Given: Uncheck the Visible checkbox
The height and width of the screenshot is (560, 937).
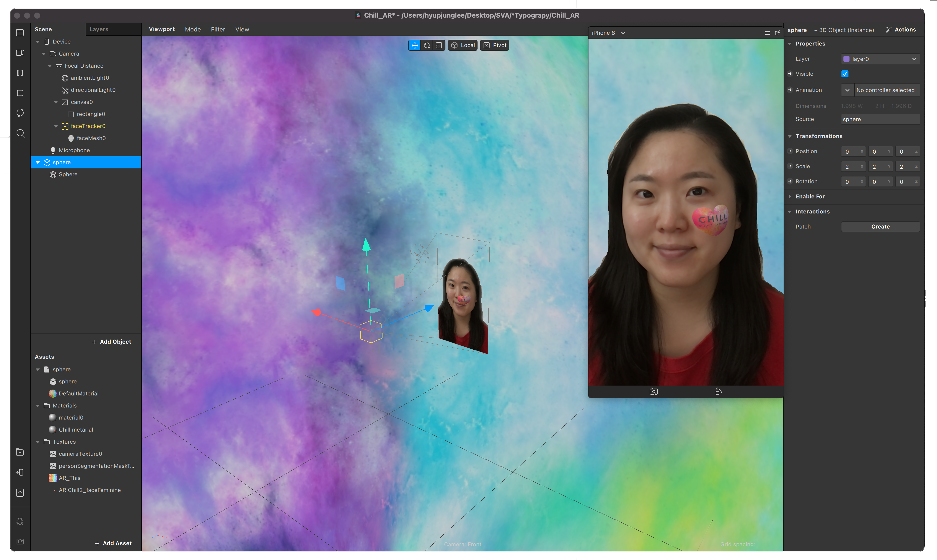Looking at the screenshot, I should (x=845, y=74).
